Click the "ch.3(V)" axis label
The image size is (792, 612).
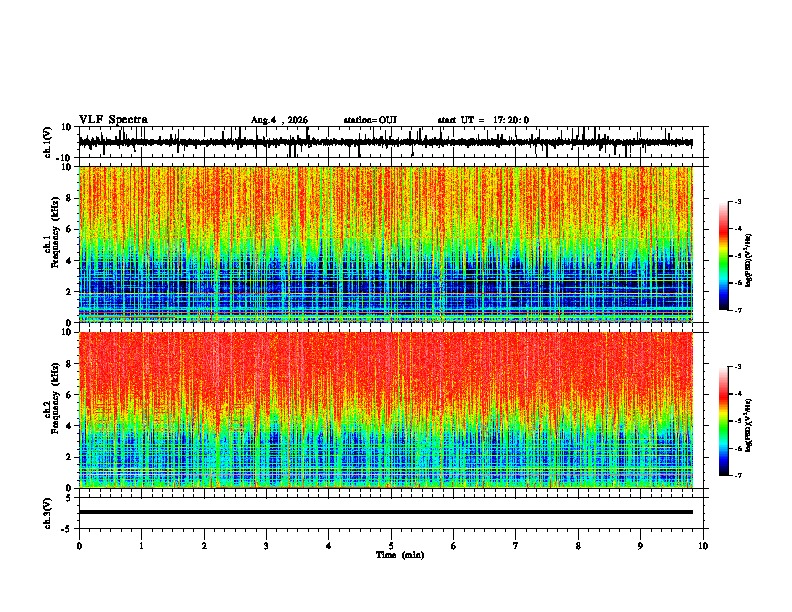48,514
